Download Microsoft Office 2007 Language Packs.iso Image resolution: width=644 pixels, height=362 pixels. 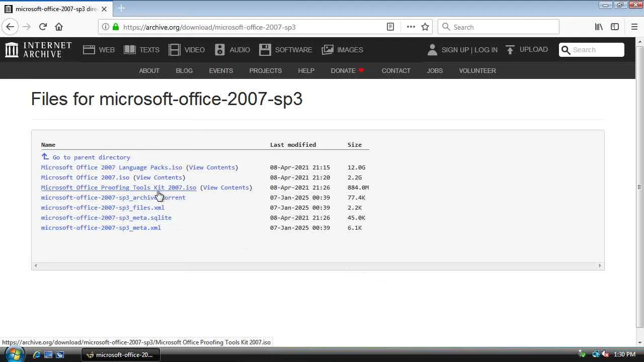click(112, 167)
